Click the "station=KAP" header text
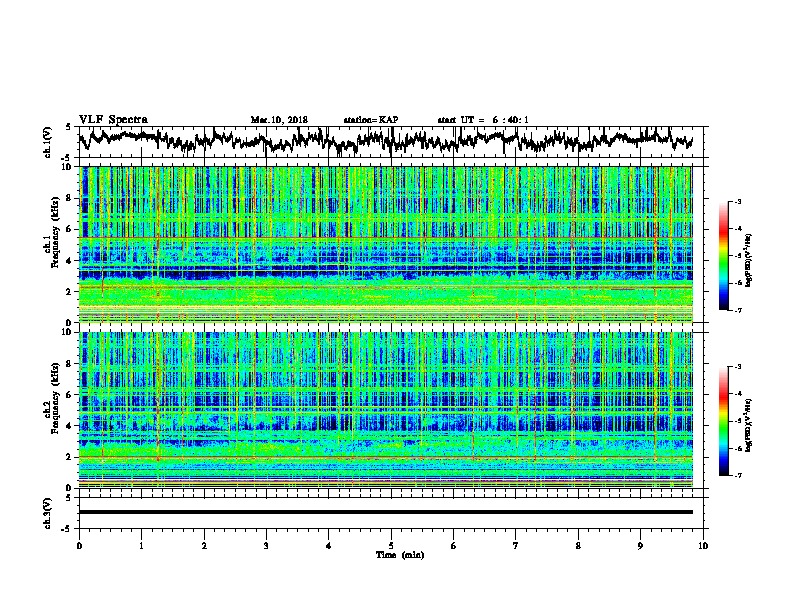The width and height of the screenshot is (792, 612). (x=371, y=120)
